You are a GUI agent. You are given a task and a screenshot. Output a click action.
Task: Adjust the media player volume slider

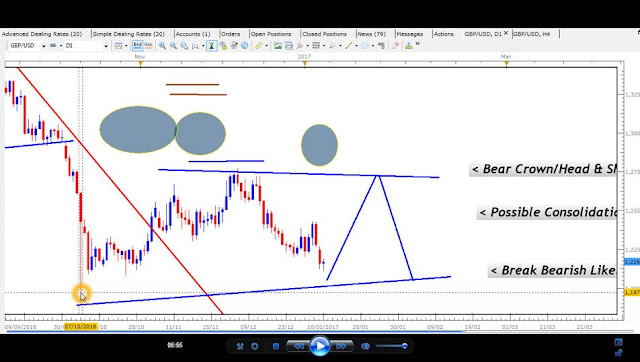tap(391, 346)
